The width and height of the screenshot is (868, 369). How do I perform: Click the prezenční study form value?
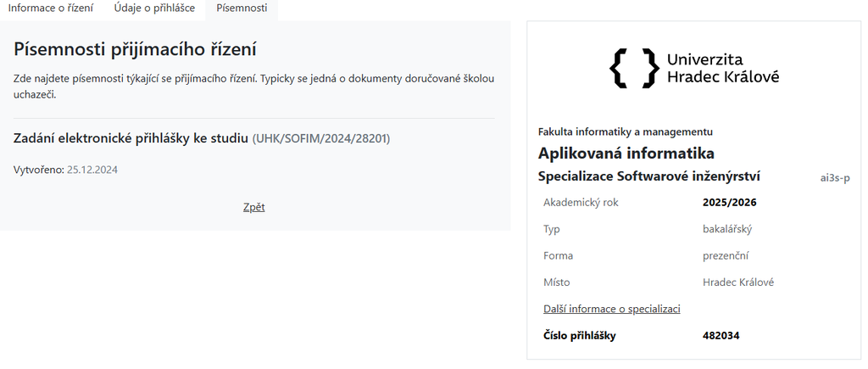726,255
